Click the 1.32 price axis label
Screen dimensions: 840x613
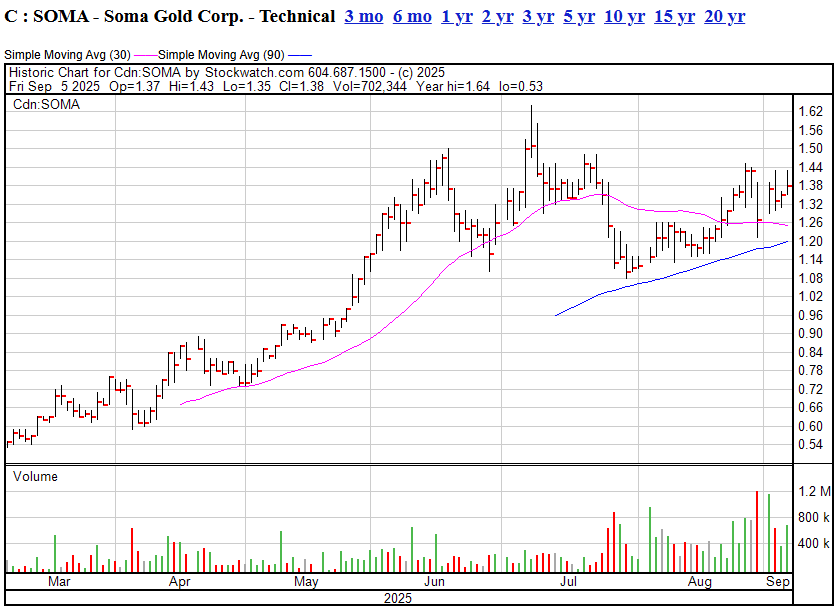click(811, 204)
